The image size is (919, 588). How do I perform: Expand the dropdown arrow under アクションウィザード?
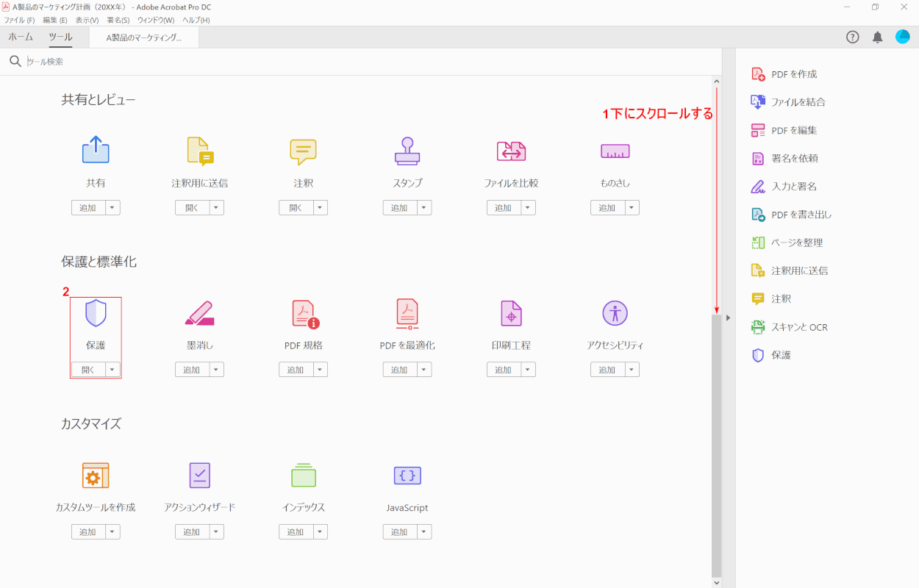click(216, 532)
